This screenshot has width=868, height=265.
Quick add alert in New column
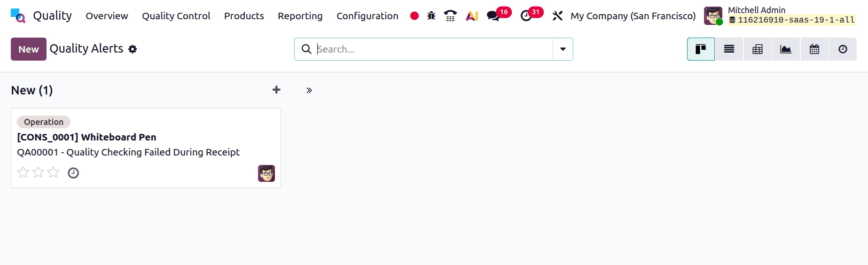tap(276, 90)
